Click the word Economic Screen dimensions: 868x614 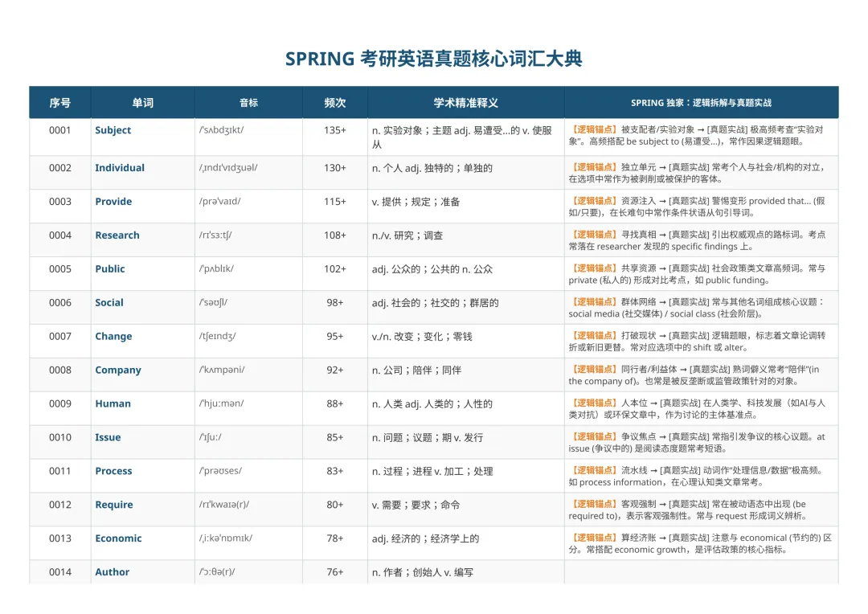[118, 538]
